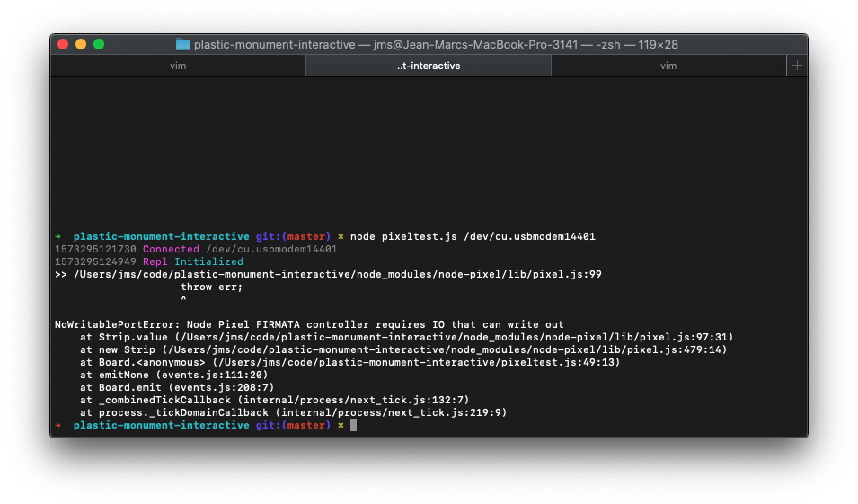
Task: Select the ..t-interactive tab
Action: [429, 66]
